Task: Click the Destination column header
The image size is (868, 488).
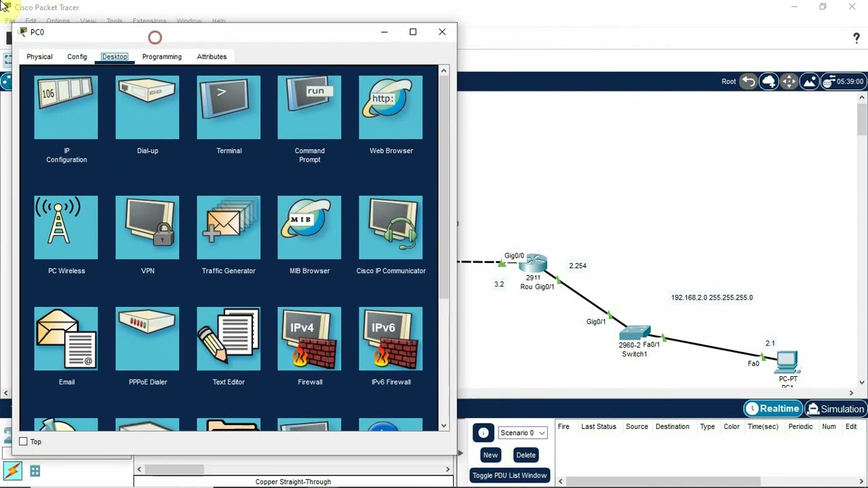Action: (672, 426)
